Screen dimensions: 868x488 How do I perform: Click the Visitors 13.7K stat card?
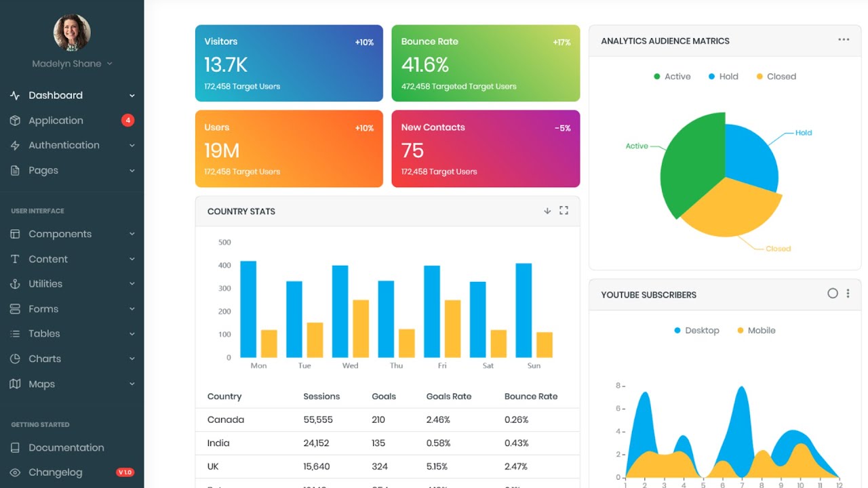click(289, 63)
